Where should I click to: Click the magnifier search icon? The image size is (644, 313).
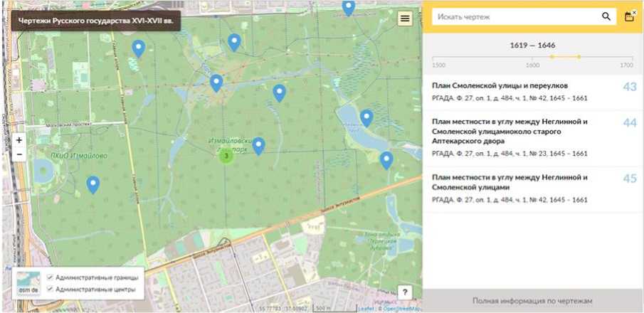[606, 16]
